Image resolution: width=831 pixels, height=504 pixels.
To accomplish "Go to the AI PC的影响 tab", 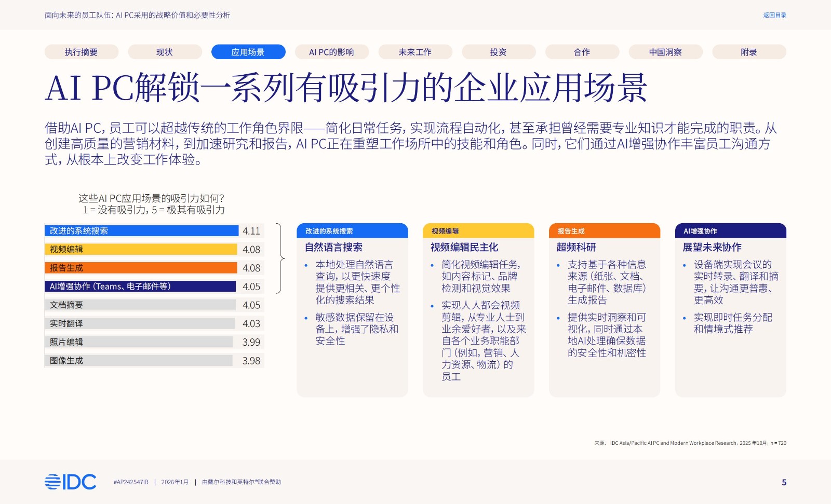I will [331, 52].
